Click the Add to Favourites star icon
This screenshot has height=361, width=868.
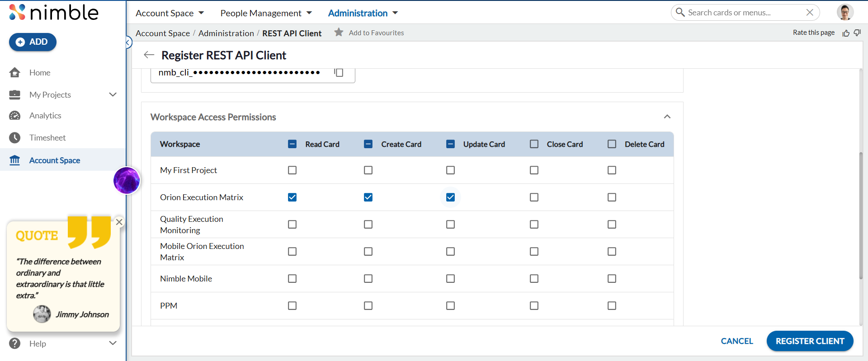pyautogui.click(x=339, y=32)
